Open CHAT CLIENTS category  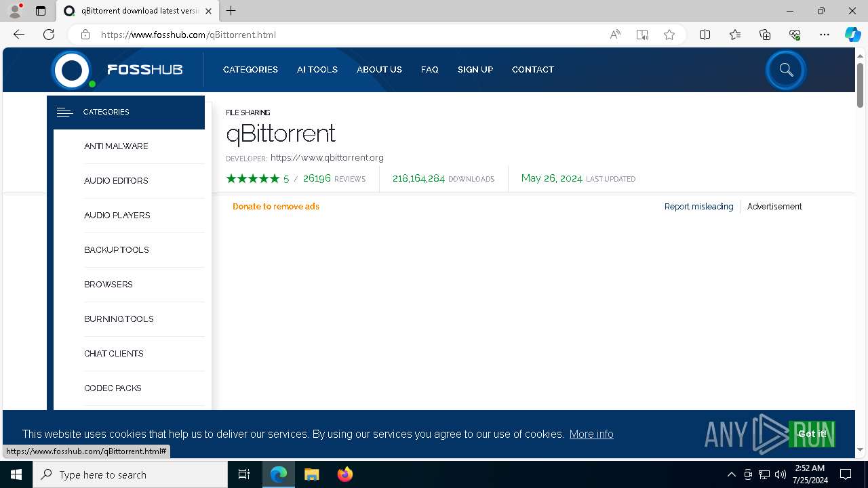114,354
